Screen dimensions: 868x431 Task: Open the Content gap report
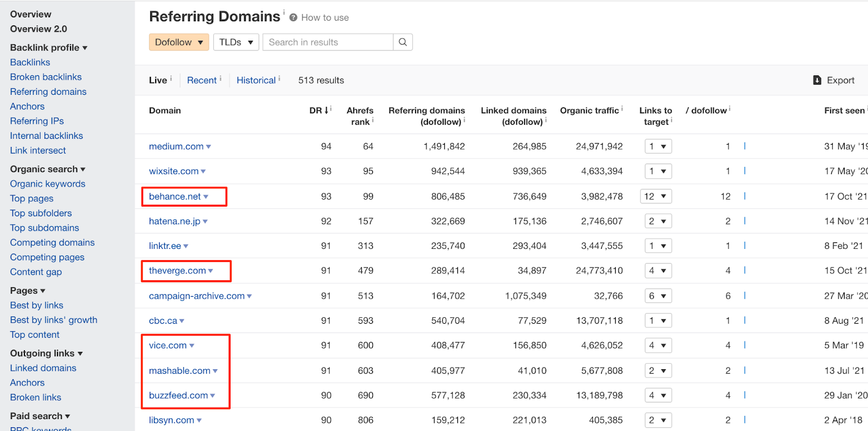[36, 272]
